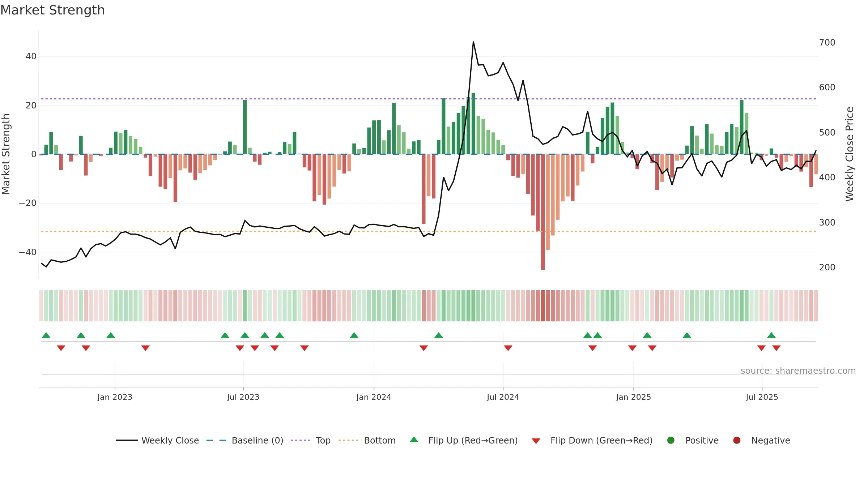Click the 200 price axis label
The height and width of the screenshot is (488, 868).
827,267
